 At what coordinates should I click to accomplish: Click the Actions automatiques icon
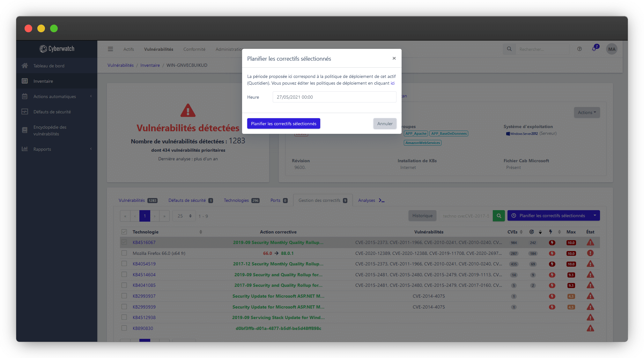click(26, 96)
